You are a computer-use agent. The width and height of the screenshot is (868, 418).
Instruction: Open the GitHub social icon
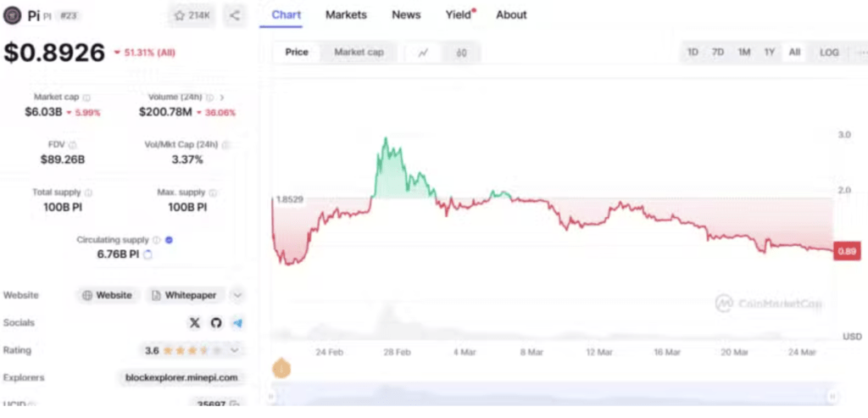(216, 323)
